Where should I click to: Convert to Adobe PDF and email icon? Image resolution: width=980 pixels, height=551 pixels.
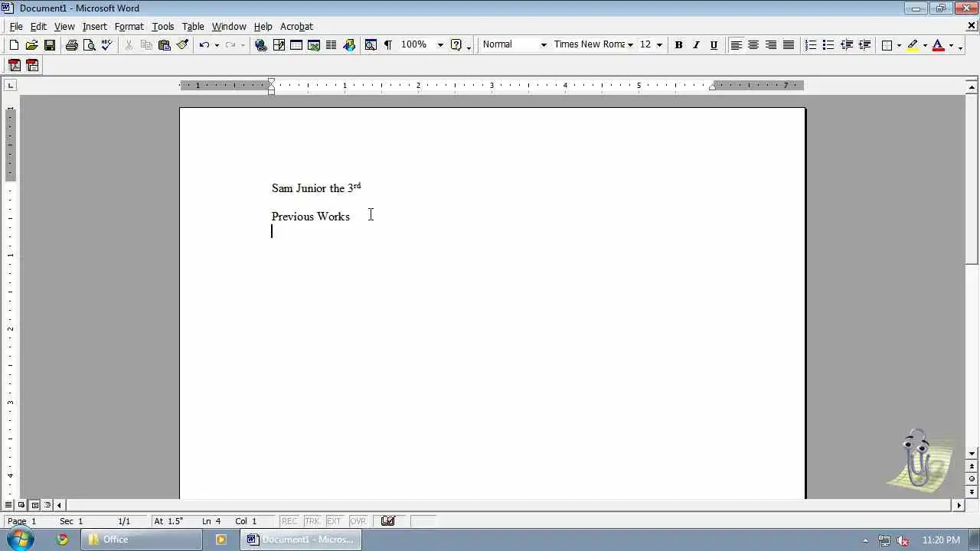pyautogui.click(x=32, y=66)
